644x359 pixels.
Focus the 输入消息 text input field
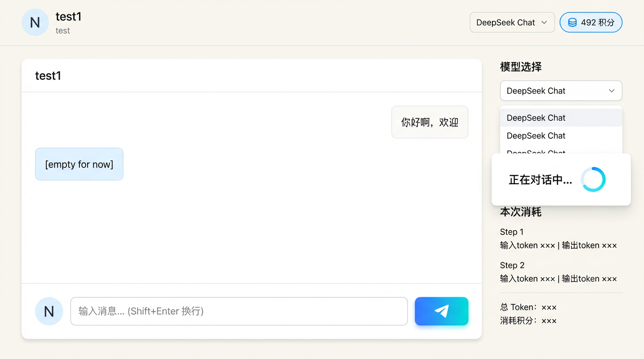pos(239,311)
